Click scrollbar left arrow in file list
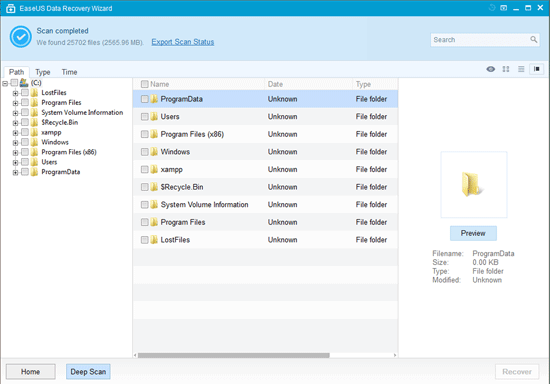 [135, 355]
